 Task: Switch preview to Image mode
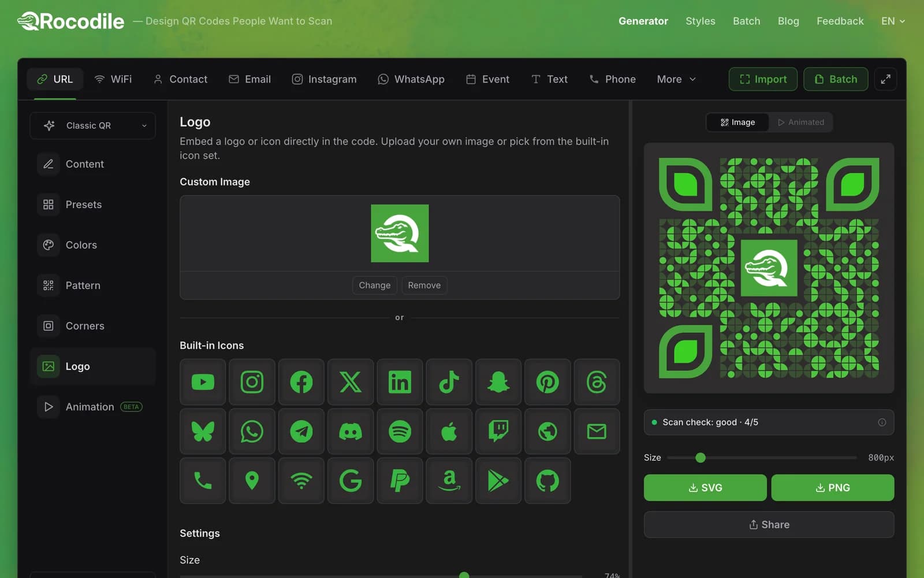pos(737,123)
